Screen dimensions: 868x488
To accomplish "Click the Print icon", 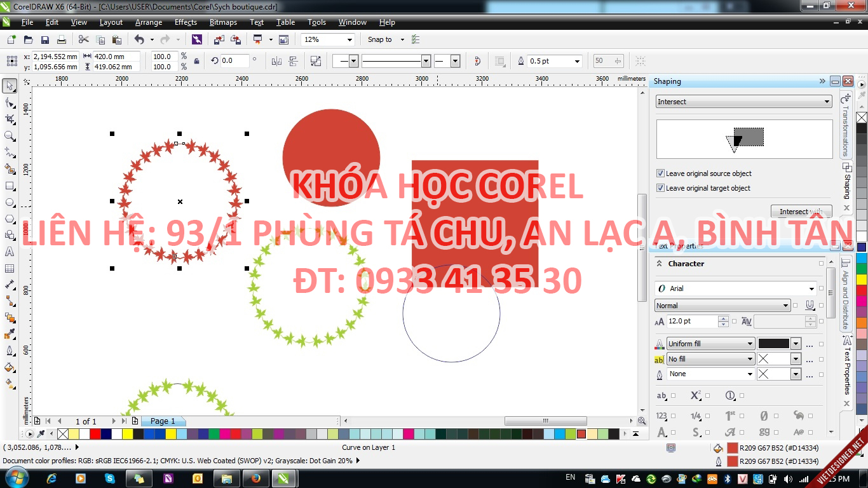I will [62, 39].
